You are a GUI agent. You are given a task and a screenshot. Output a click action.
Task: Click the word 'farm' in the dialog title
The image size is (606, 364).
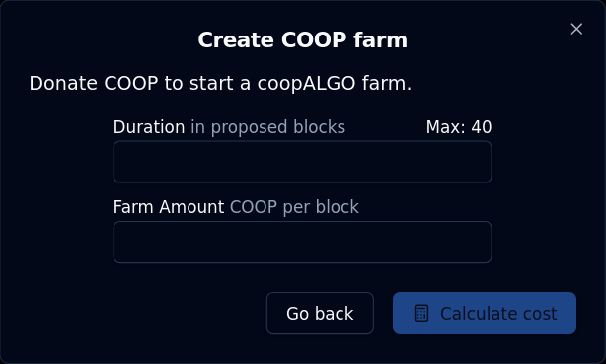380,39
